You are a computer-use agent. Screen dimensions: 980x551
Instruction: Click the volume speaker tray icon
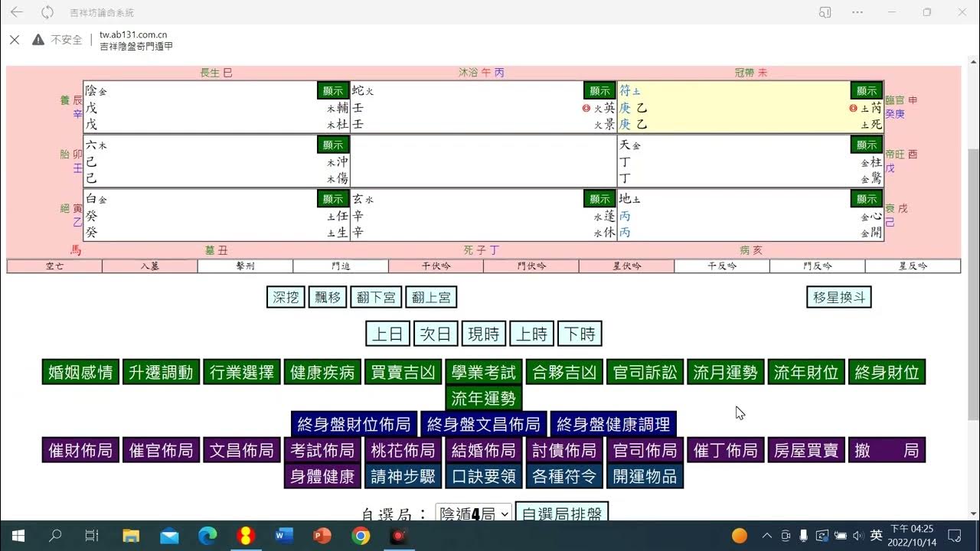tap(857, 536)
